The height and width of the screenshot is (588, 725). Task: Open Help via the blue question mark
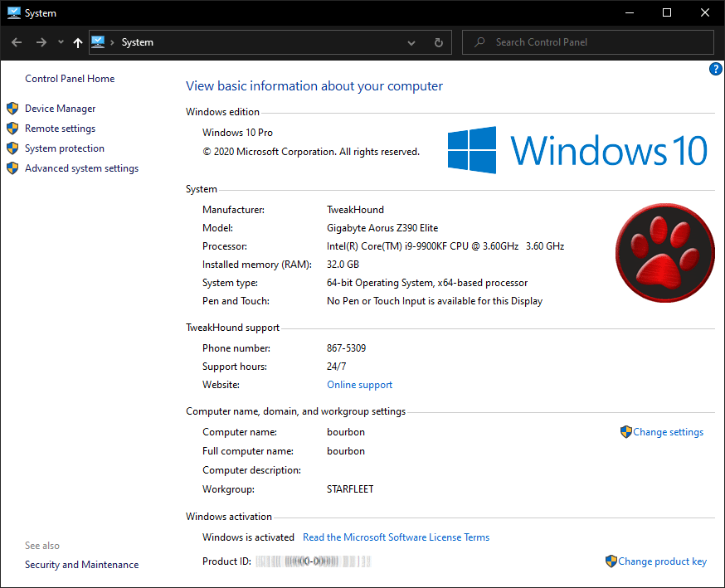715,69
